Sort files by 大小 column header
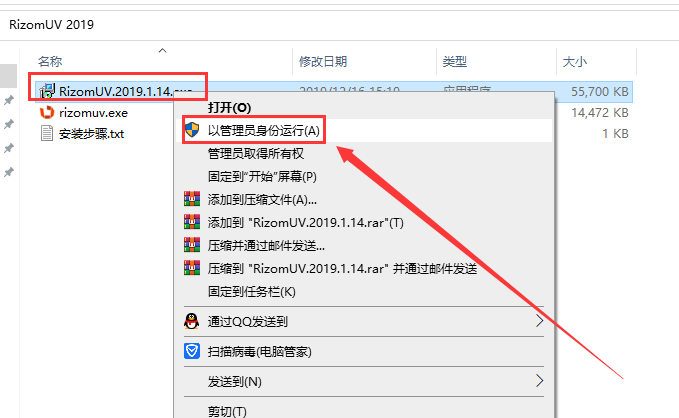This screenshot has height=418, width=679. [x=575, y=62]
